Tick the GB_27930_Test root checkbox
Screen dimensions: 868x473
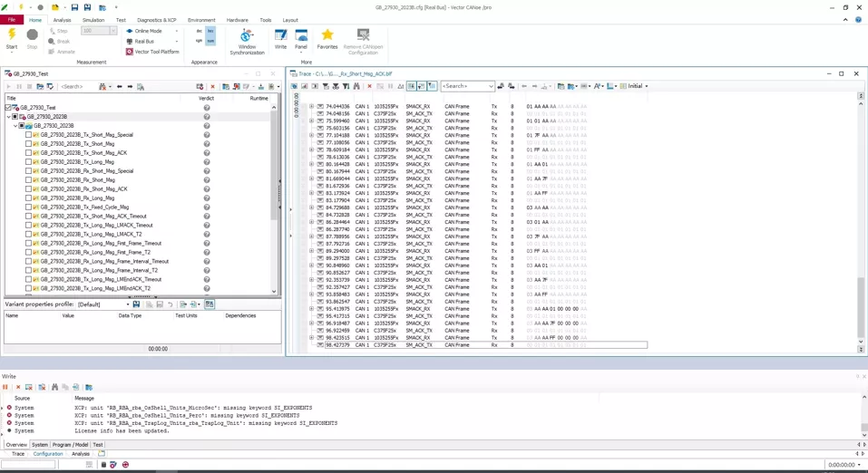coord(8,107)
